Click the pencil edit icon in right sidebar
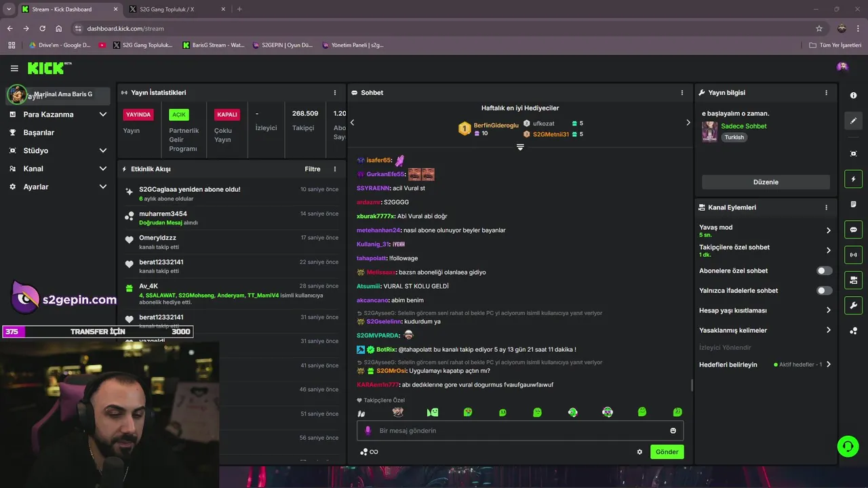Image resolution: width=868 pixels, height=488 pixels. (853, 121)
